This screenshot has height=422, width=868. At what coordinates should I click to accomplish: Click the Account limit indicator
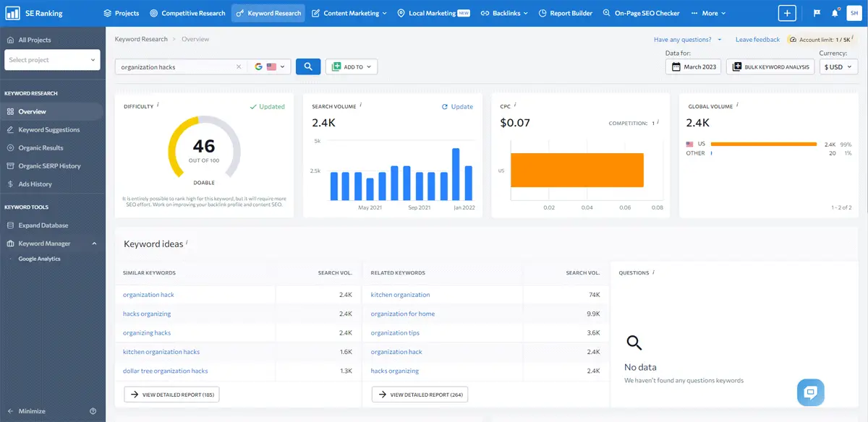coord(823,40)
